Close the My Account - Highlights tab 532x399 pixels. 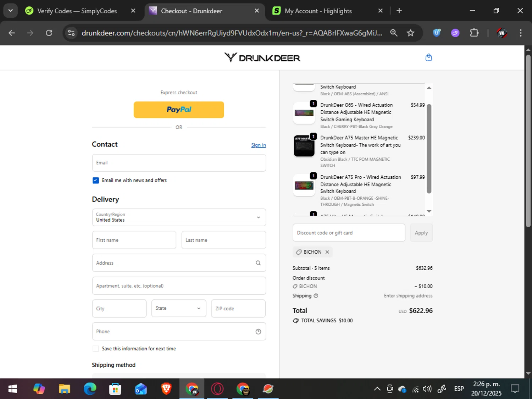click(x=380, y=11)
